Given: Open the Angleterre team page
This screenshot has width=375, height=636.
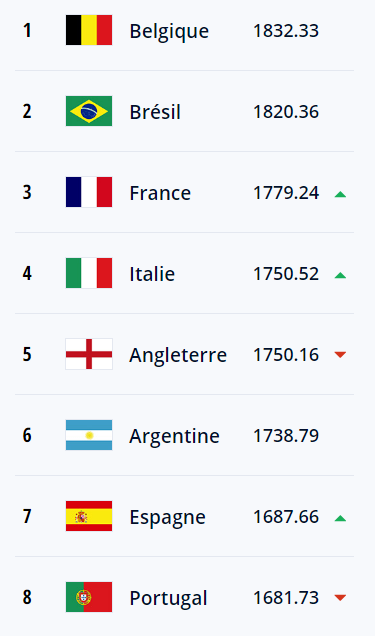Looking at the screenshot, I should (178, 356).
